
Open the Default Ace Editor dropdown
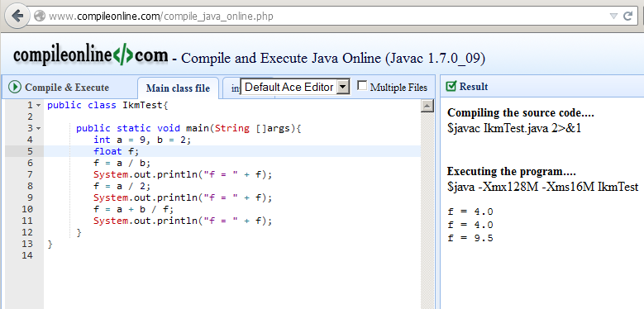(x=295, y=87)
